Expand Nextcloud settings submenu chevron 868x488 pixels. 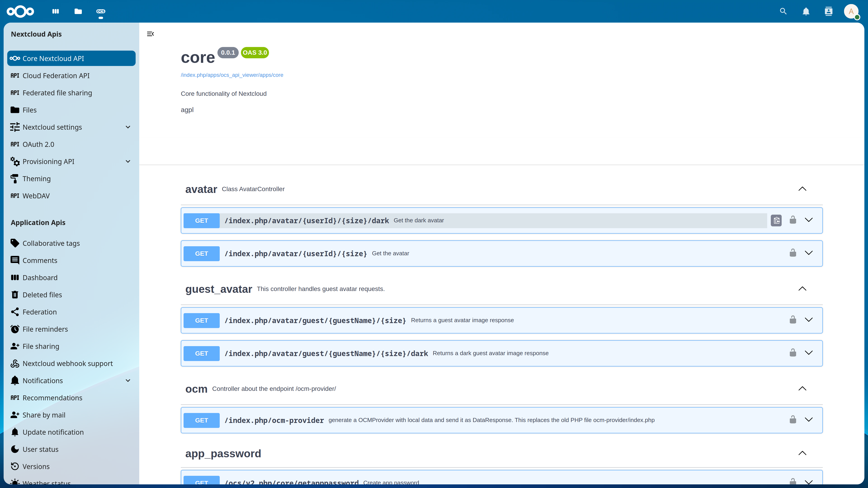(x=128, y=127)
